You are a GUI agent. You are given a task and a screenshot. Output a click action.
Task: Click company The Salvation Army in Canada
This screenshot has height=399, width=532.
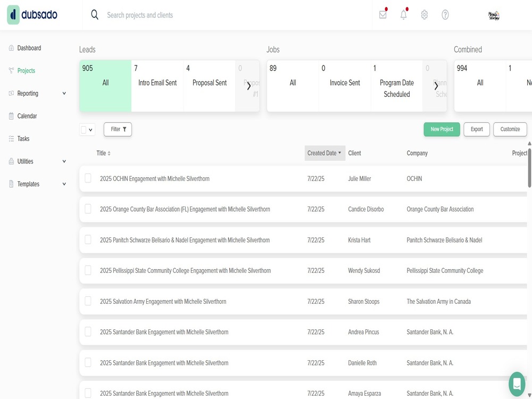click(438, 301)
